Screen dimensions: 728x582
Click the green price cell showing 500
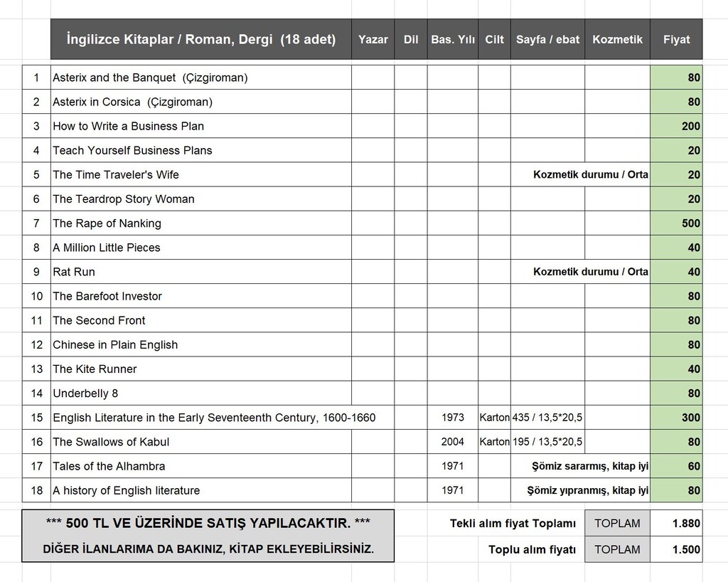click(676, 223)
